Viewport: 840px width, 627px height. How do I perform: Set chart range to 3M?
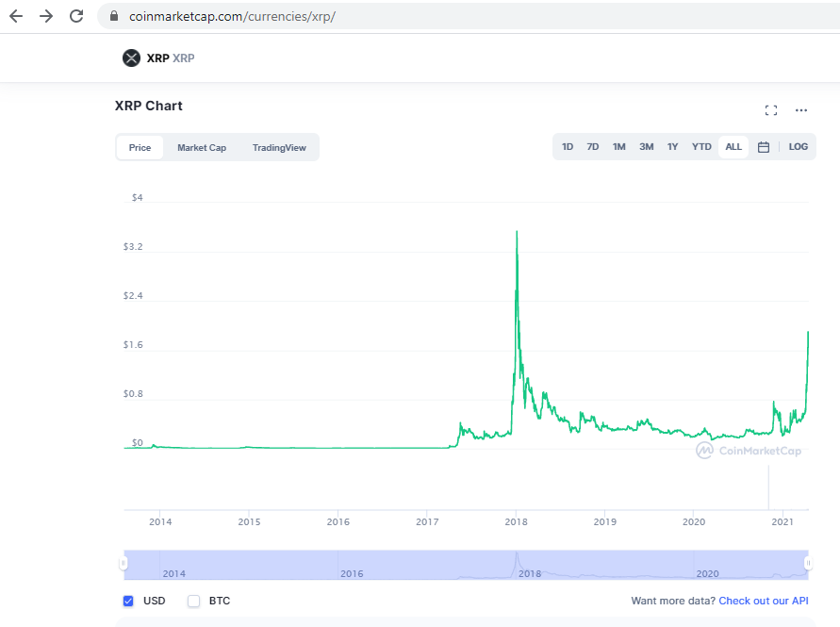click(x=646, y=147)
